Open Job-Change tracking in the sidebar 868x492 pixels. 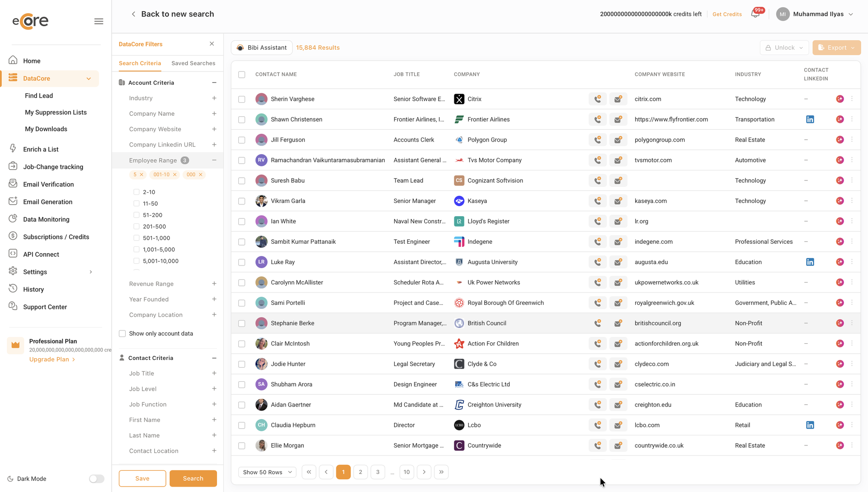click(53, 167)
